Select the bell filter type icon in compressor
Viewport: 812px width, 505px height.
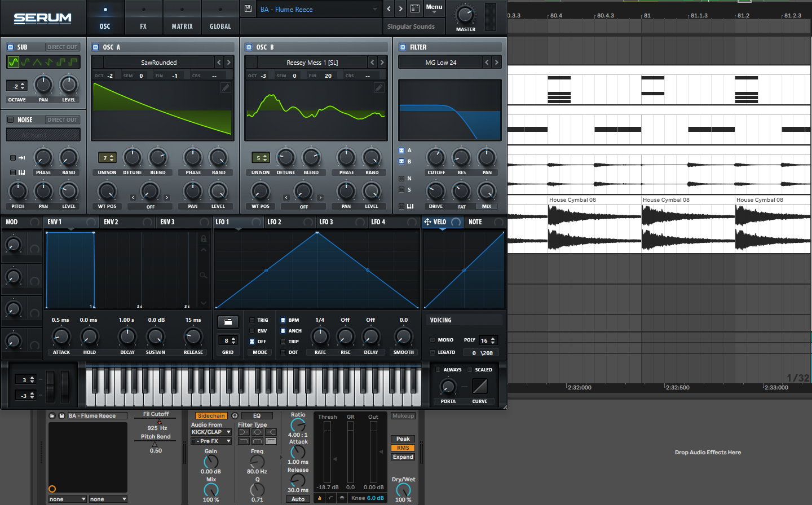tap(257, 432)
